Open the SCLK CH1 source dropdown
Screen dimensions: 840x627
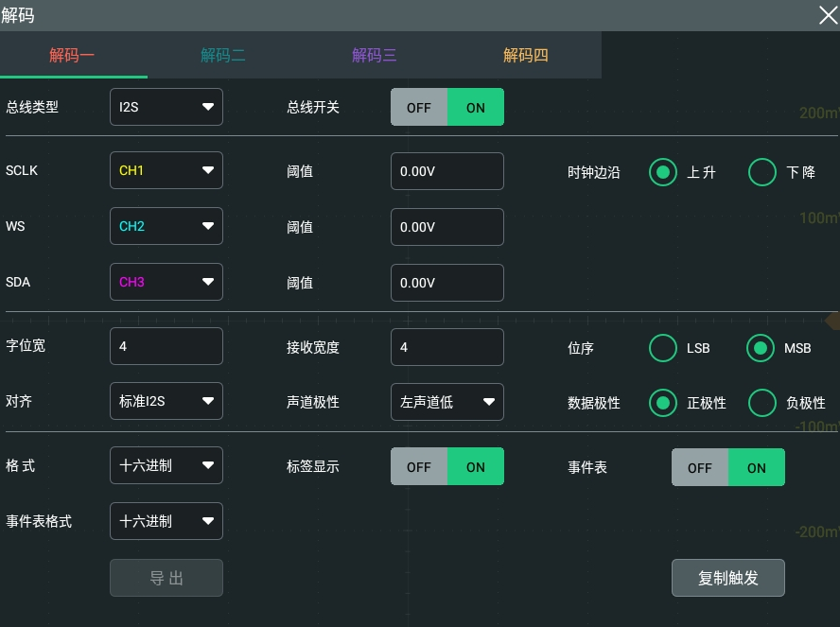[x=166, y=170]
